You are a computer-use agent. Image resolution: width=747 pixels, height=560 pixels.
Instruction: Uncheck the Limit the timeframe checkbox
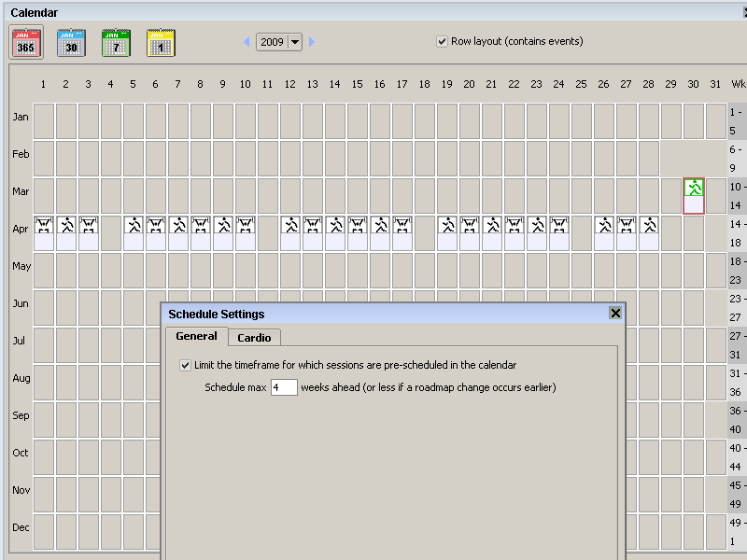point(186,366)
